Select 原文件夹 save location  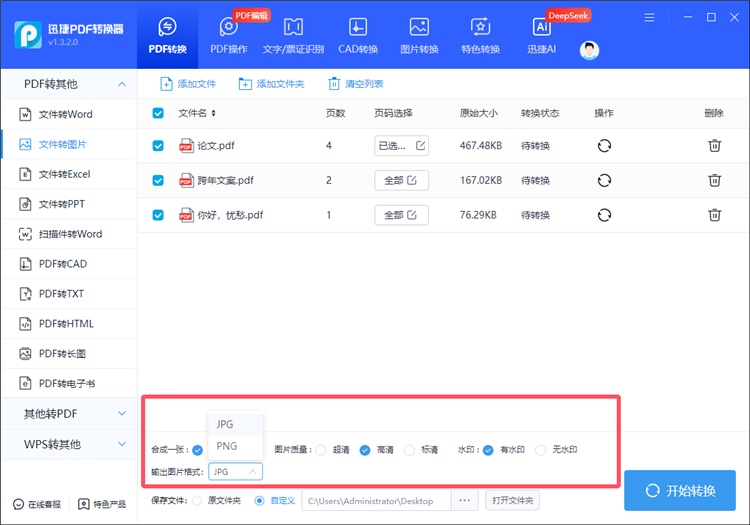197,501
